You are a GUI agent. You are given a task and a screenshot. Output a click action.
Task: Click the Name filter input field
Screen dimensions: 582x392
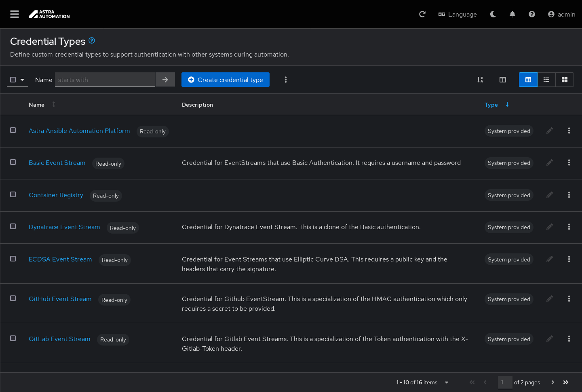coord(105,80)
